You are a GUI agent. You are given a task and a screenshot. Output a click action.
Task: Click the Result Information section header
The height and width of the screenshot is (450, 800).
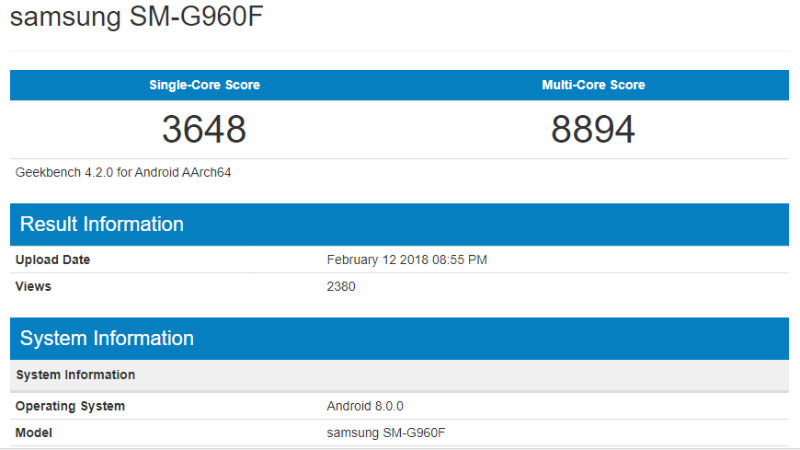click(399, 224)
